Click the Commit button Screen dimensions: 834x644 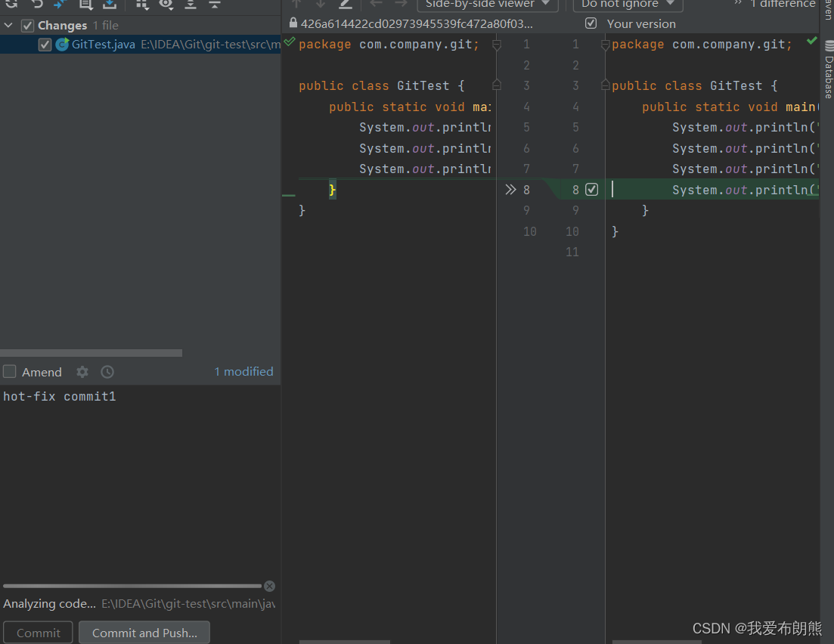(x=37, y=632)
